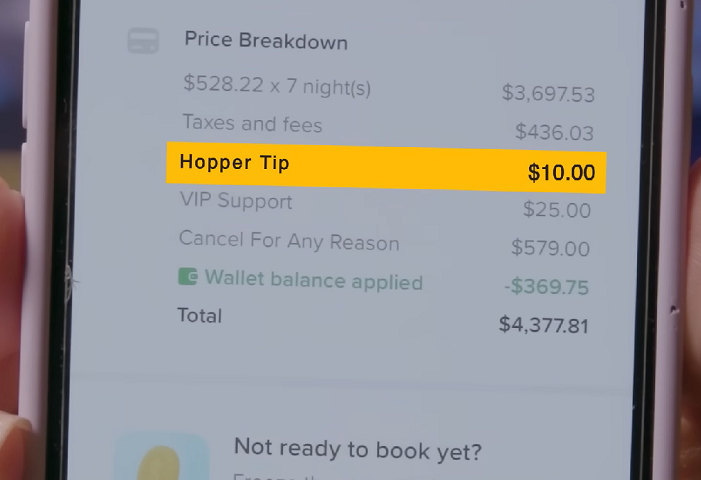701x480 pixels.
Task: Click the credit card icon beside Price Breakdown
Action: tap(143, 42)
